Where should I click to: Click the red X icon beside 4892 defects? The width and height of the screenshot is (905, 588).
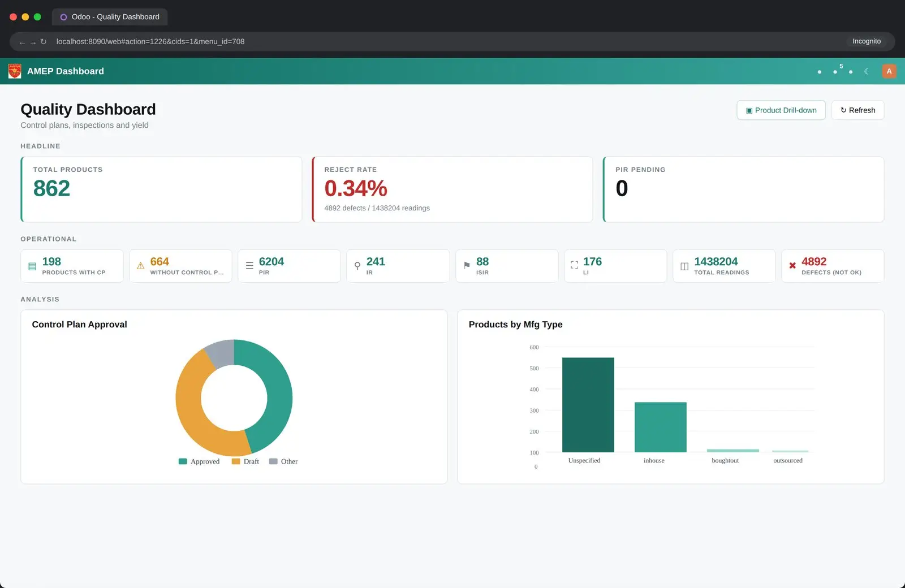(792, 265)
